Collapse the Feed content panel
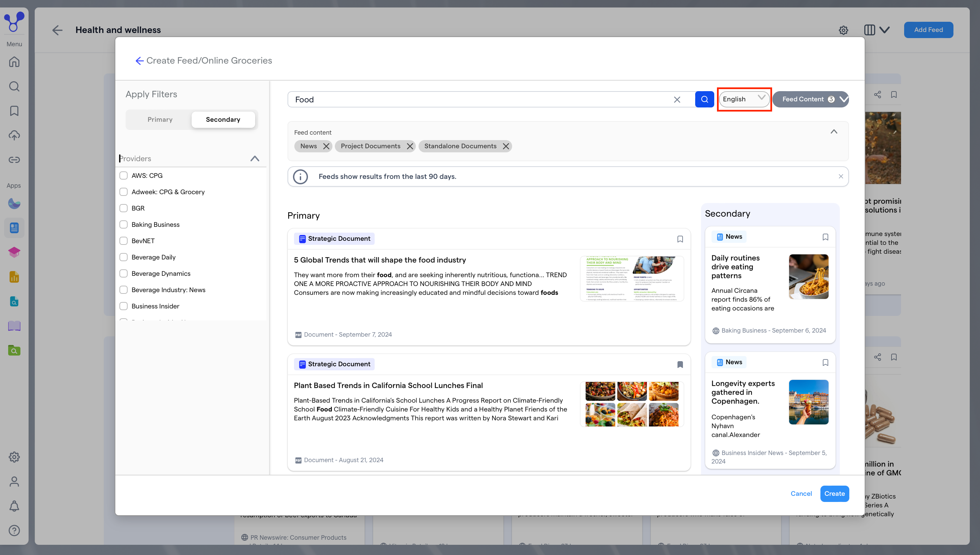The width and height of the screenshot is (980, 555). click(834, 132)
